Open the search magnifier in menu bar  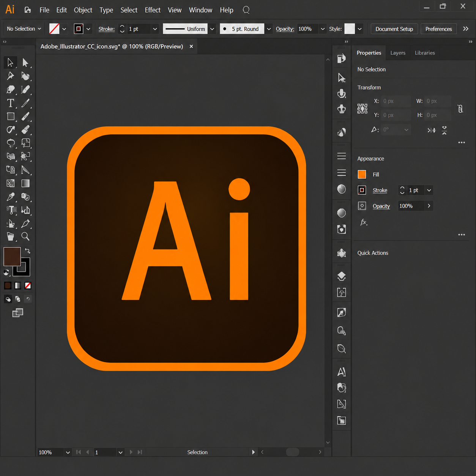(x=246, y=10)
